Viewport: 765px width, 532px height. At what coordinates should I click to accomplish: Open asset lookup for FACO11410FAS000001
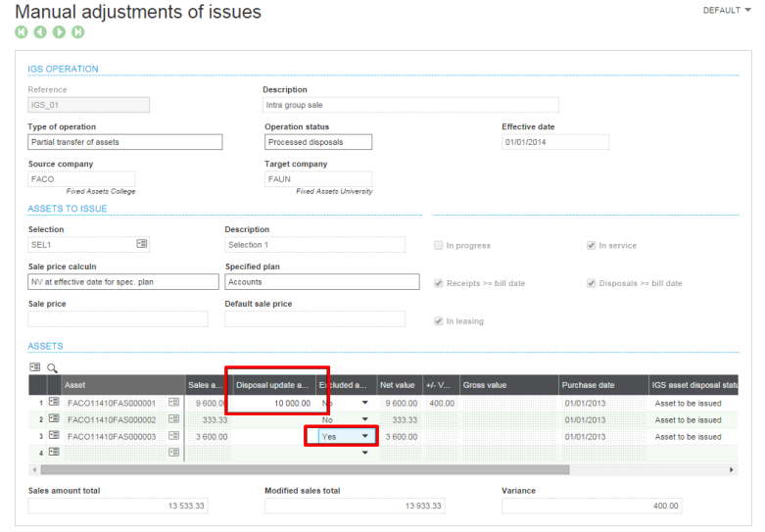[173, 403]
